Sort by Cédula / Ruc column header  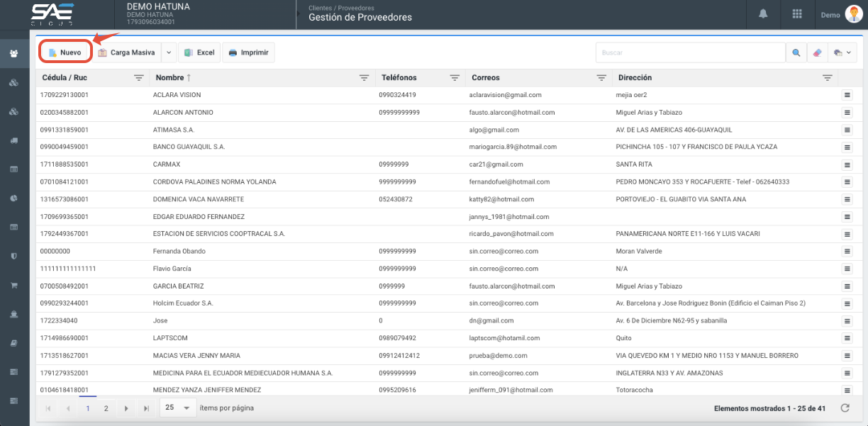click(x=65, y=78)
